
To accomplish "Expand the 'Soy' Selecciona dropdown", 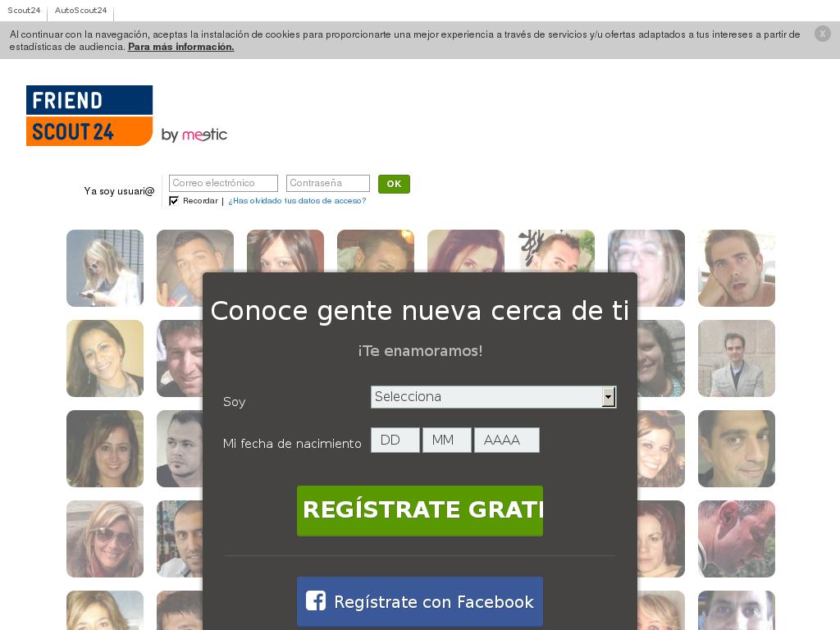I will (493, 397).
